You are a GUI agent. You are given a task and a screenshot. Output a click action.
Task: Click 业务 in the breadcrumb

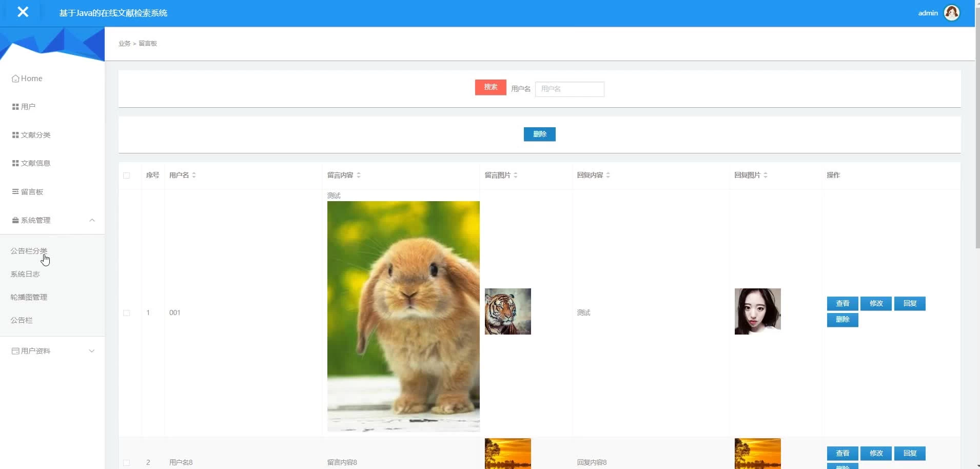tap(125, 44)
